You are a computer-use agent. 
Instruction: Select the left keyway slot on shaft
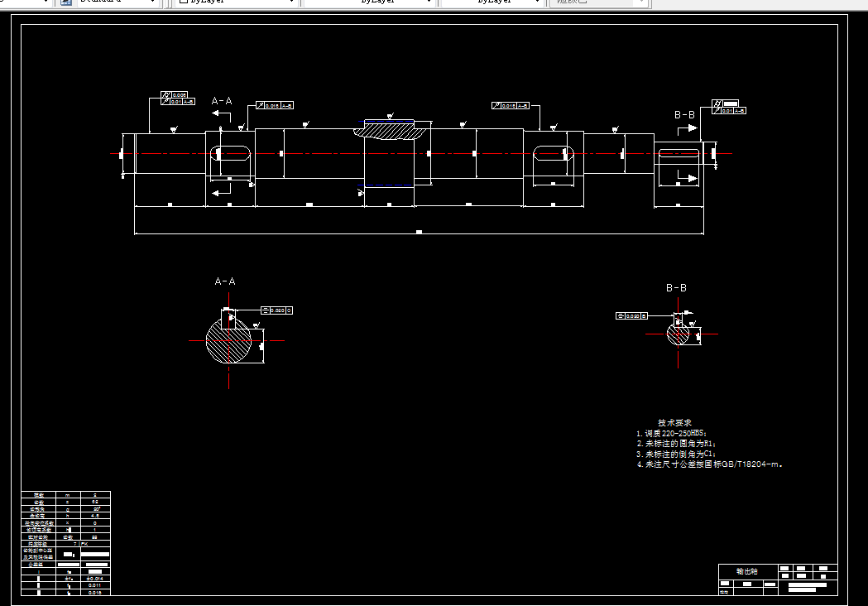pyautogui.click(x=231, y=153)
